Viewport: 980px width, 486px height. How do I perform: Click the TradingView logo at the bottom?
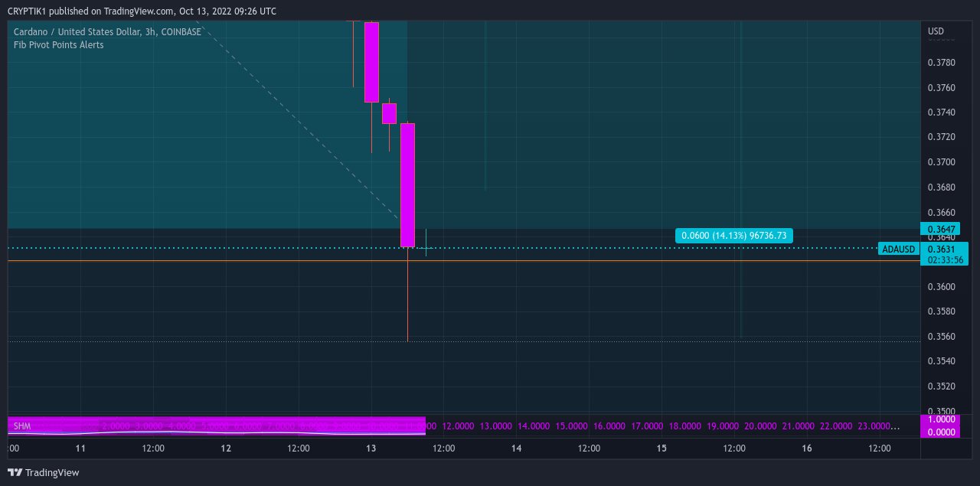coord(44,472)
